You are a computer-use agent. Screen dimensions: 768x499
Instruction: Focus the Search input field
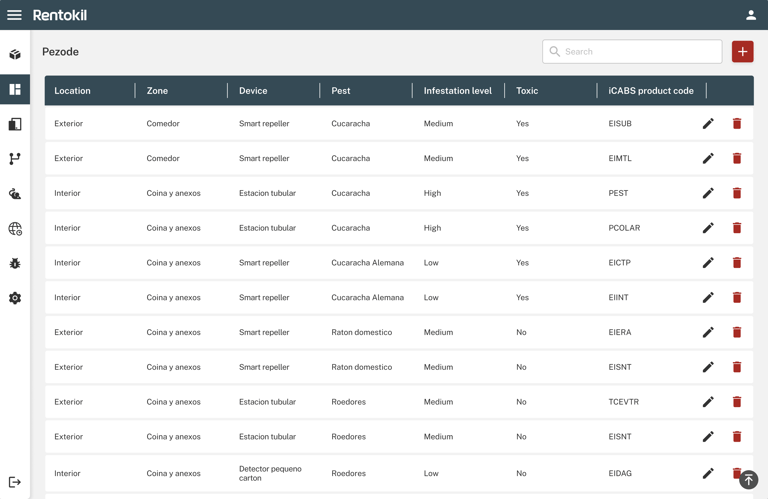tap(632, 51)
